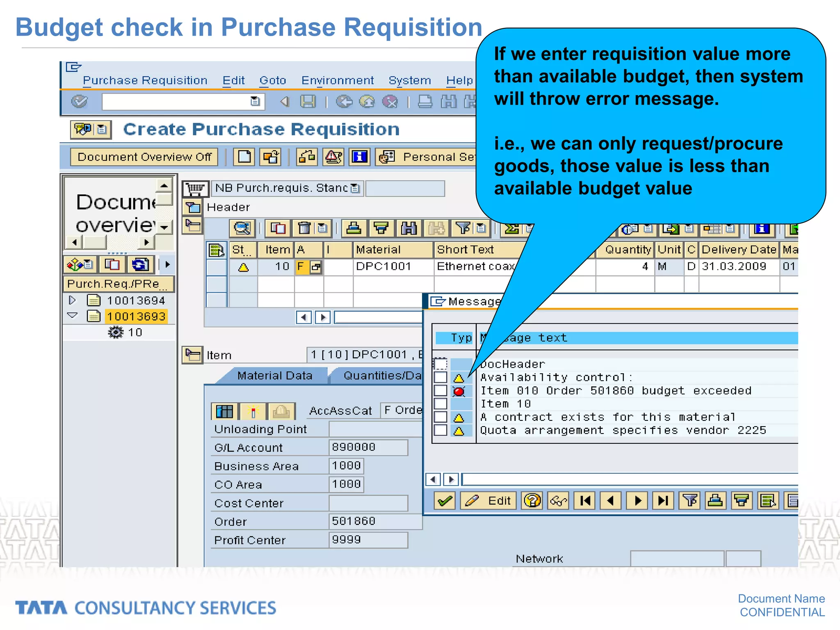
Task: Click document overview scroll up arrow
Action: point(164,185)
